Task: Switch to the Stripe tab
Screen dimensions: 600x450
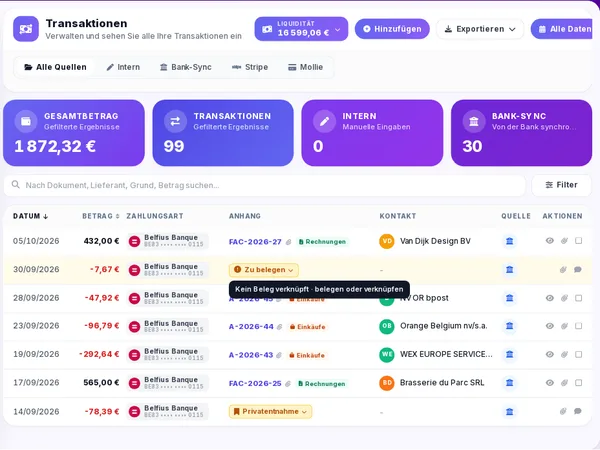Action: click(x=250, y=67)
